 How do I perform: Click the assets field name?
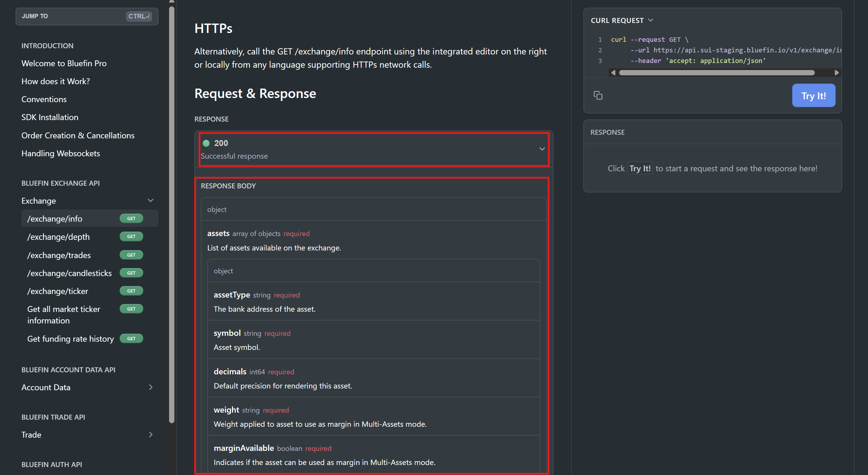pyautogui.click(x=218, y=233)
